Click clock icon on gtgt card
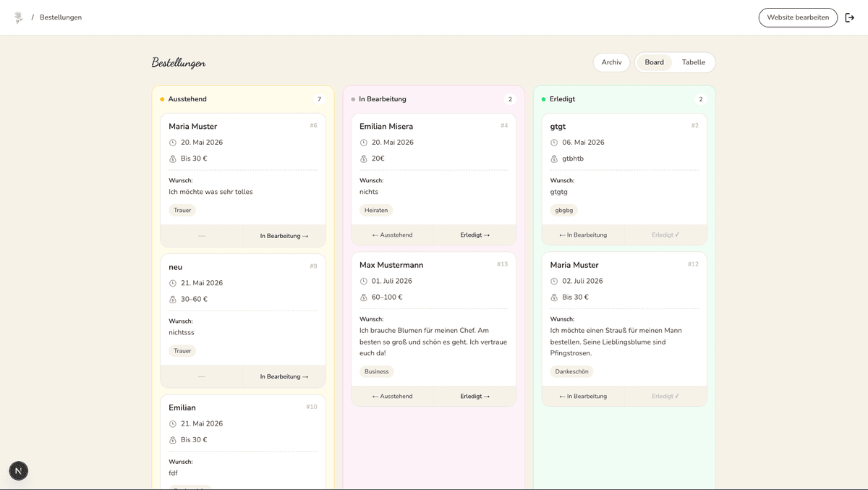Screen dimensions: 868x490 tap(554, 143)
